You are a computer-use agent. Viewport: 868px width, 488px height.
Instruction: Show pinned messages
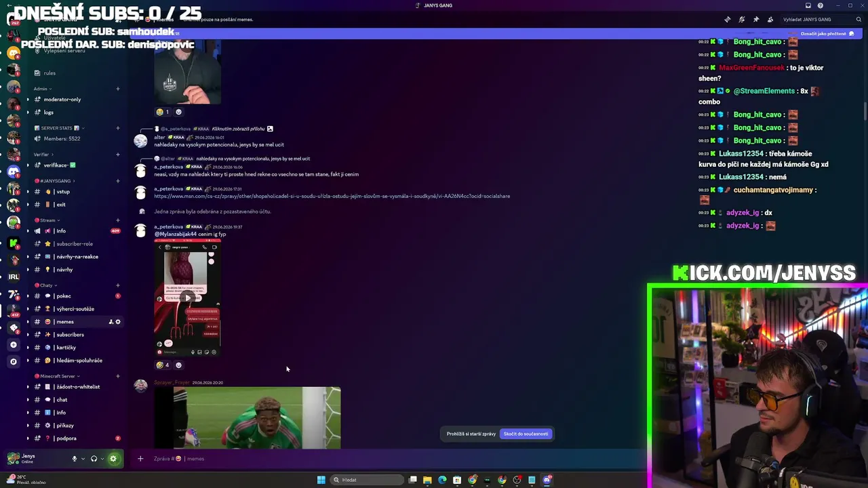pyautogui.click(x=756, y=20)
